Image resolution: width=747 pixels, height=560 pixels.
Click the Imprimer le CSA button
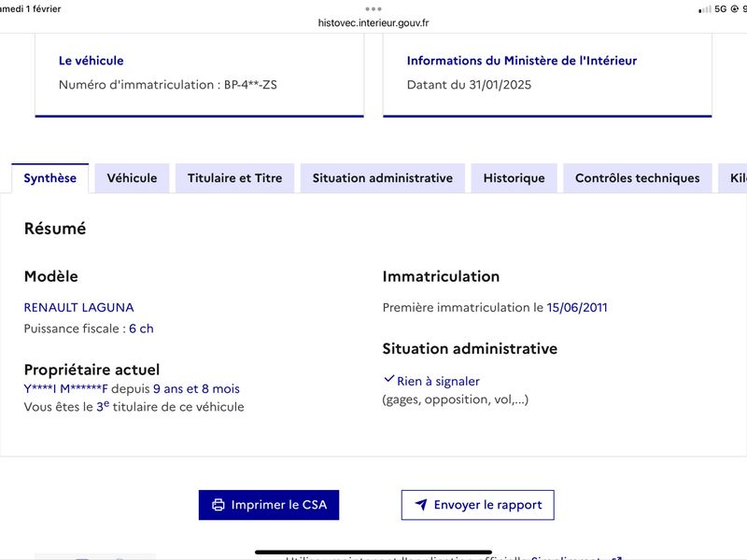269,505
